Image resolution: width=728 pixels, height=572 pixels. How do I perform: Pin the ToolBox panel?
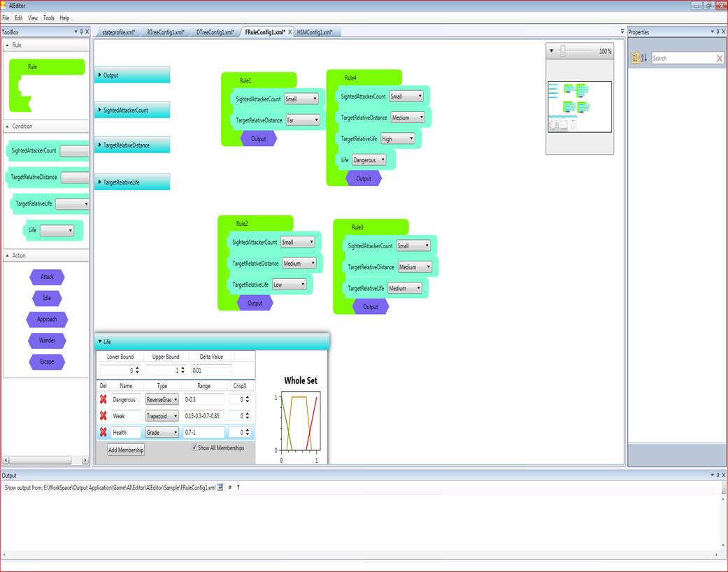coord(81,32)
